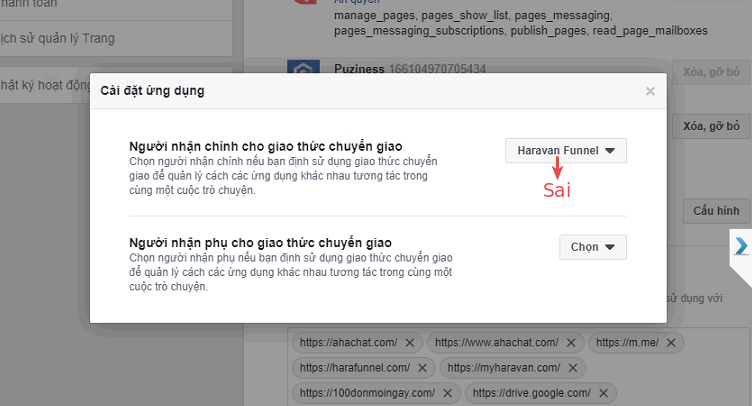Remove the https://100donmoingay.com/ domain tag
752x406 pixels.
click(x=447, y=393)
